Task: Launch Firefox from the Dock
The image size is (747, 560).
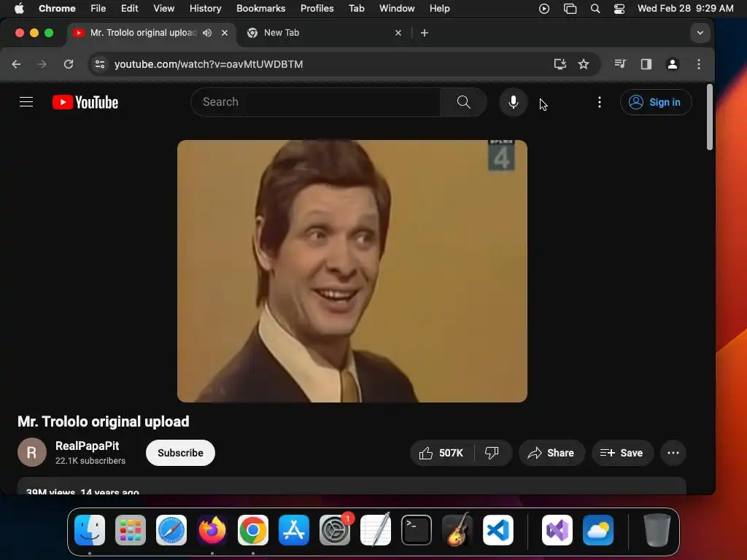Action: tap(212, 530)
